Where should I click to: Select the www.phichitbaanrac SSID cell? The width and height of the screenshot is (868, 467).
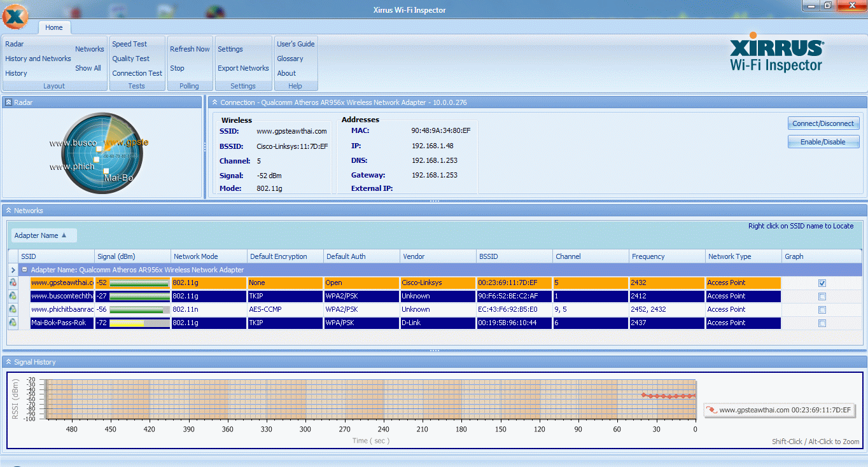pyautogui.click(x=62, y=309)
